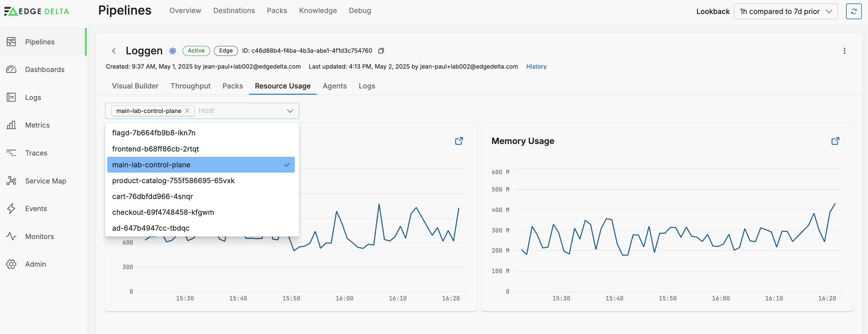Expand the Lookback time range dropdown
Image resolution: width=868 pixels, height=334 pixels.
point(785,11)
